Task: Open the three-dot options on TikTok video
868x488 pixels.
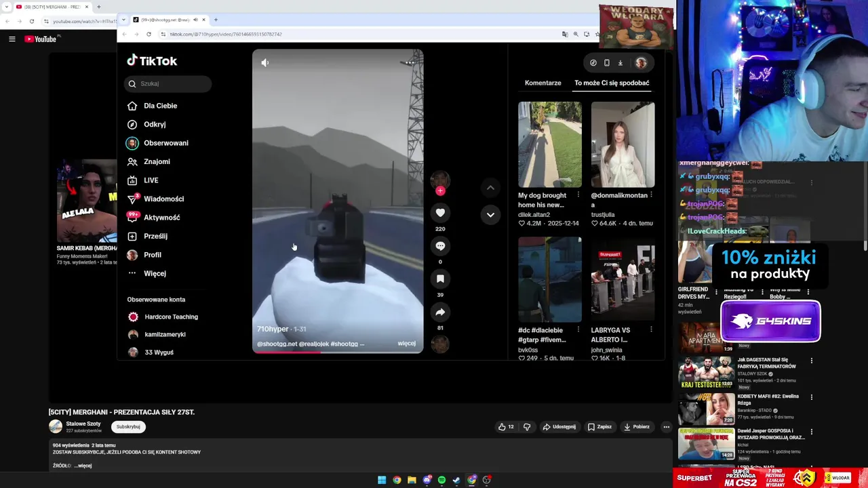Action: pos(409,62)
